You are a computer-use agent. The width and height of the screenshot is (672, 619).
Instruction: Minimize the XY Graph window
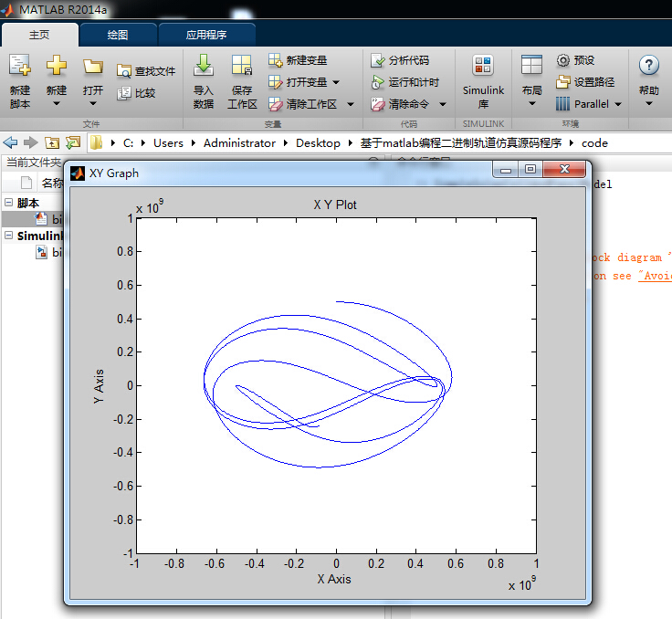tap(506, 169)
